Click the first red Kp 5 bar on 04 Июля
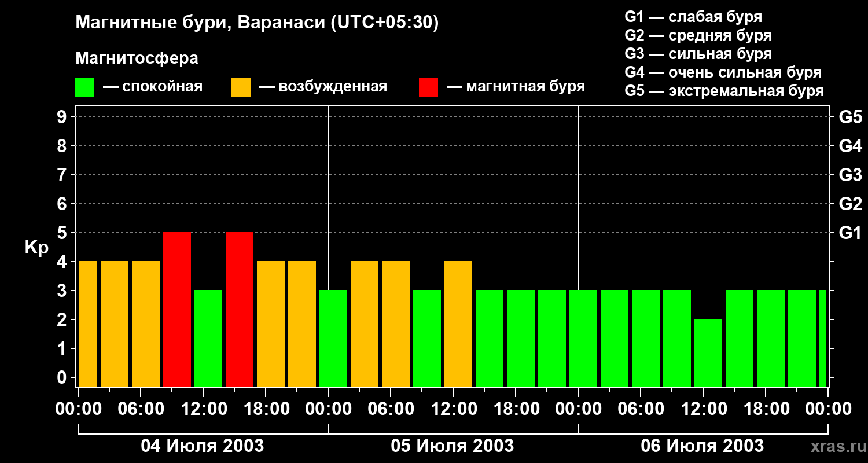 pyautogui.click(x=177, y=310)
